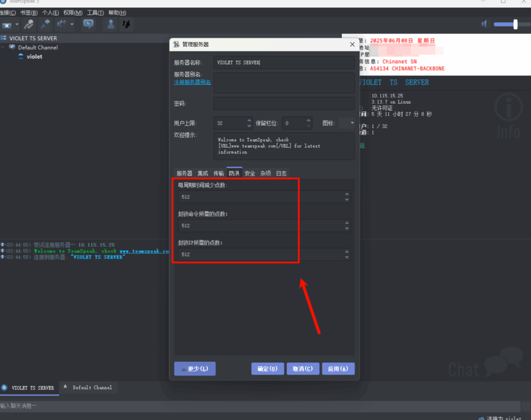Image resolution: width=531 pixels, height=420 pixels.
Task: Click the disconnect server toolbar icon
Action: 7,25
